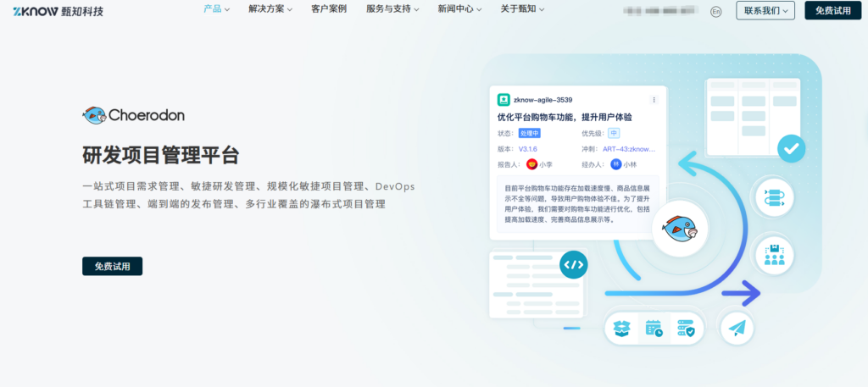
Task: Click the zknow-agile-3539 issue ID text
Action: click(x=542, y=100)
